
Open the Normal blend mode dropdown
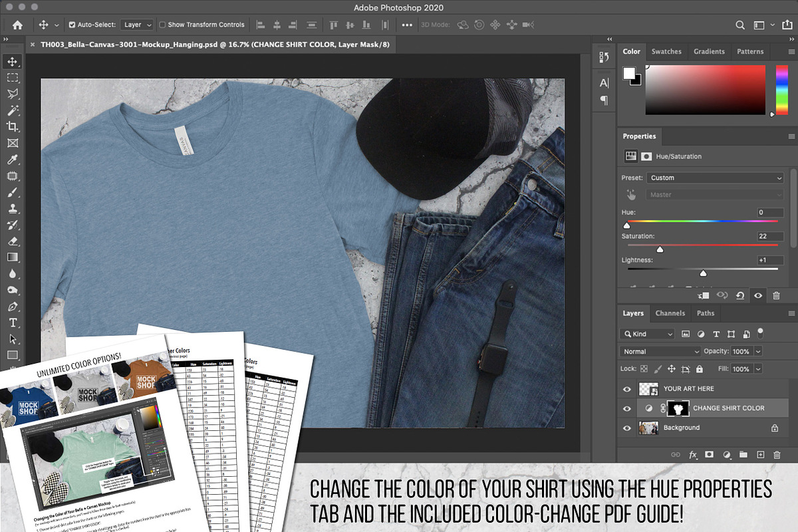pos(660,351)
